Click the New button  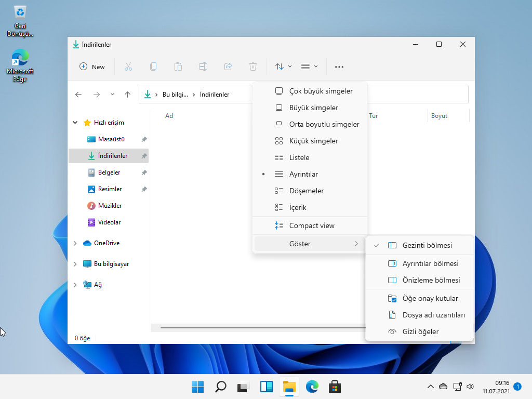92,66
